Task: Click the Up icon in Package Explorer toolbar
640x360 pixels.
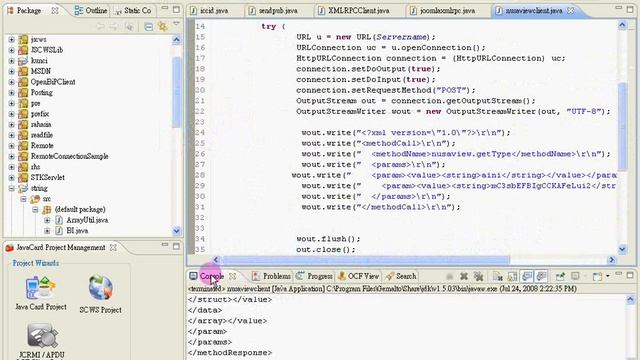Action: coord(129,27)
